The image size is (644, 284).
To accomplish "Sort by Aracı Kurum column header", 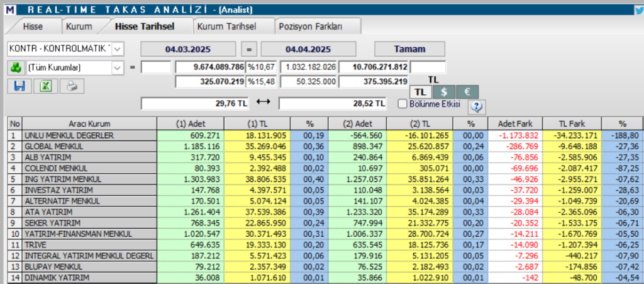I will click(89, 123).
